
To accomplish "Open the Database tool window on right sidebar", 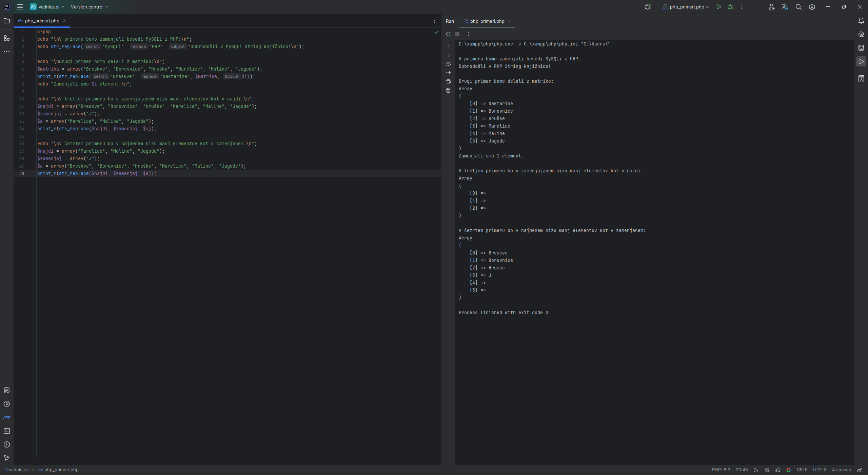I will (x=861, y=48).
